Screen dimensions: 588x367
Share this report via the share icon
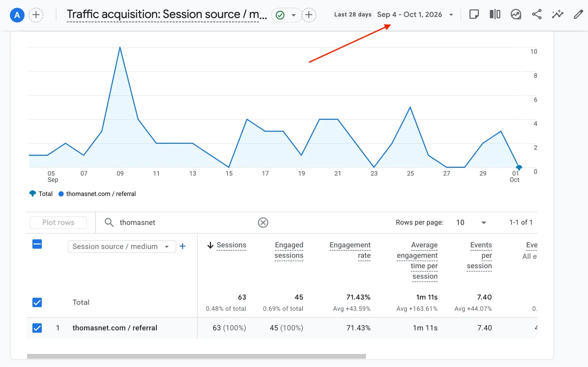click(x=537, y=14)
